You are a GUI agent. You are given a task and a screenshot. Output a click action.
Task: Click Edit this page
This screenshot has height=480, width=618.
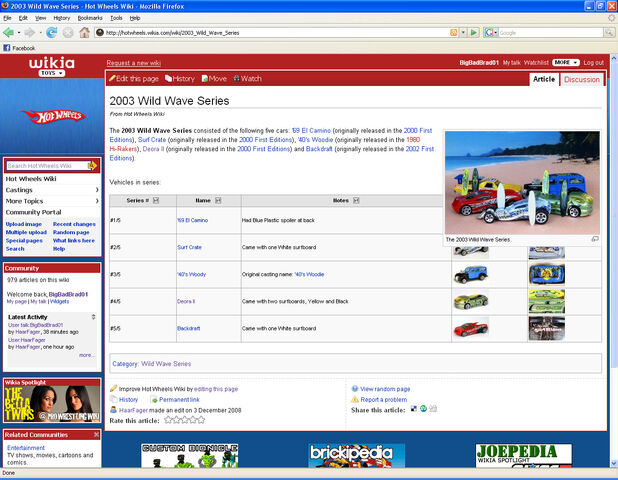click(x=134, y=79)
